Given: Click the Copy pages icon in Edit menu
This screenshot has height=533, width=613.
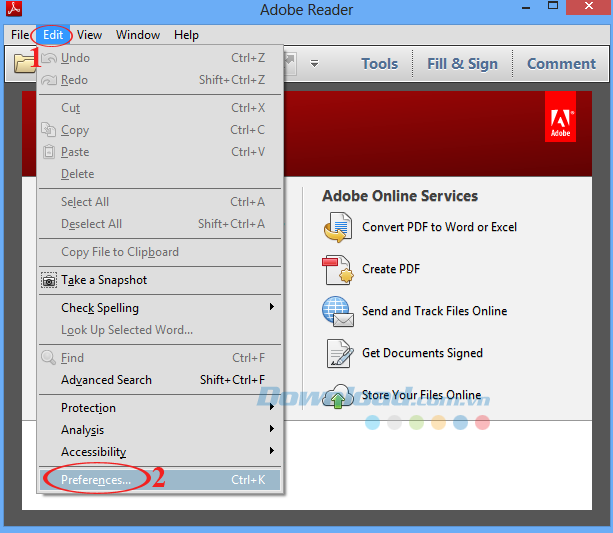Looking at the screenshot, I should [48, 129].
